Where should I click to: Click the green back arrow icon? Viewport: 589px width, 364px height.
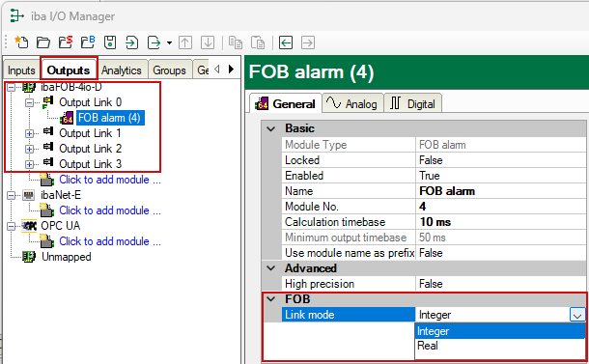coord(286,42)
